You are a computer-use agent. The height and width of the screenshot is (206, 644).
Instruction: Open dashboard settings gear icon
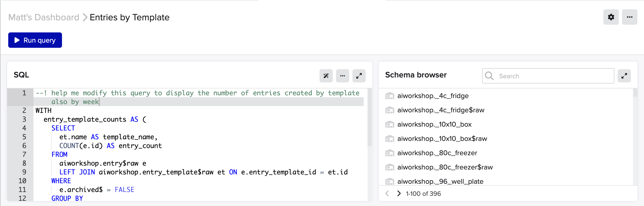(611, 17)
